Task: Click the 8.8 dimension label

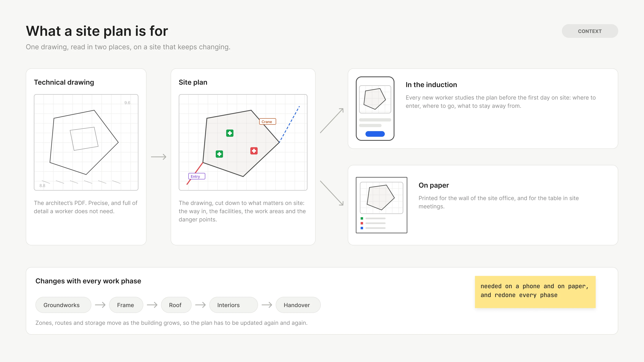Action: point(42,186)
